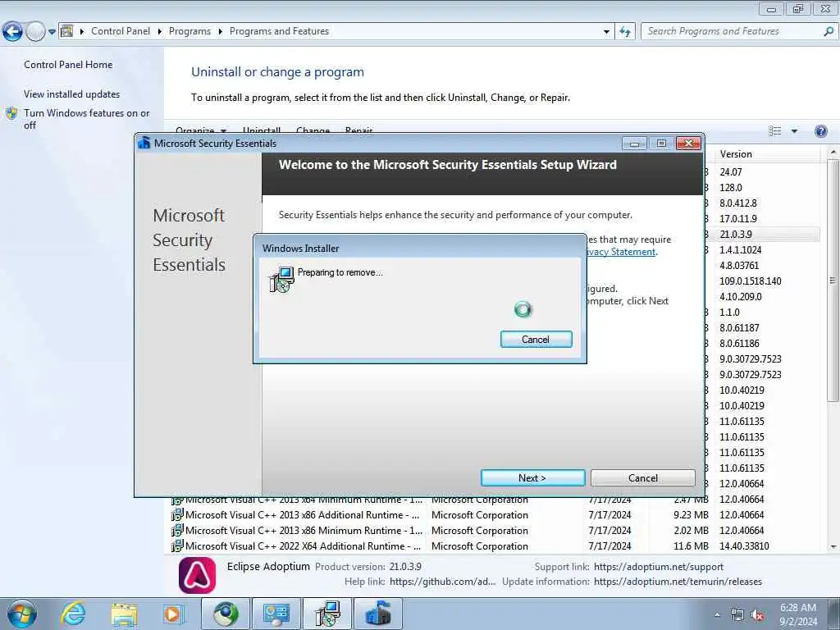Screen dimensions: 840x630
Task: Click the program list scrollbar thumb
Action: coord(833,280)
